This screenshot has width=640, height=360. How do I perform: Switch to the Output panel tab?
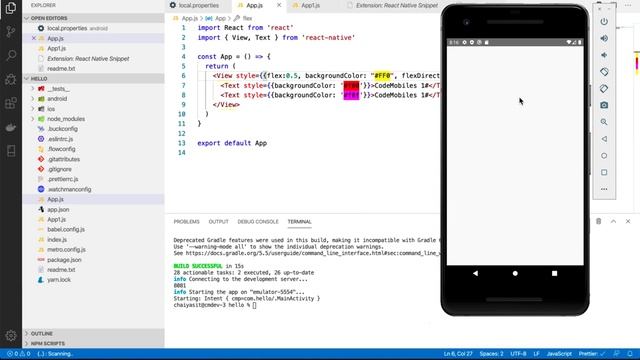pos(218,222)
